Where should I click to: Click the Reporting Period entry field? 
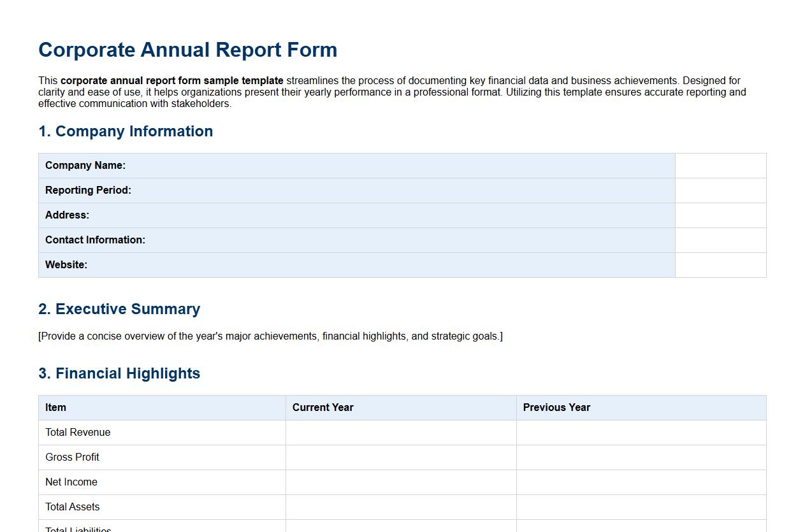(720, 190)
